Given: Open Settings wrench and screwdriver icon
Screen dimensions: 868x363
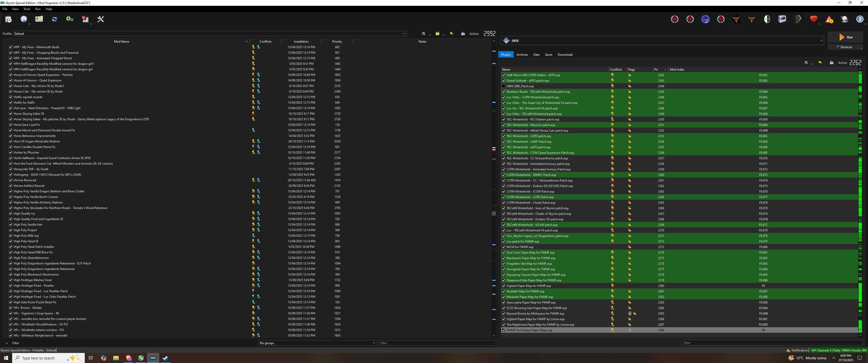Looking at the screenshot, I should point(100,19).
